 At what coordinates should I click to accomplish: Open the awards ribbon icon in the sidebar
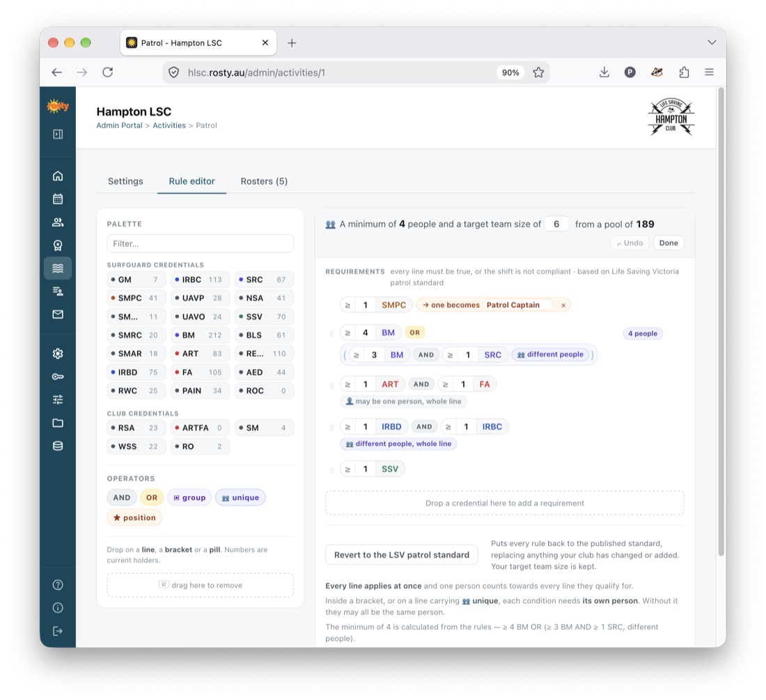[x=58, y=245]
